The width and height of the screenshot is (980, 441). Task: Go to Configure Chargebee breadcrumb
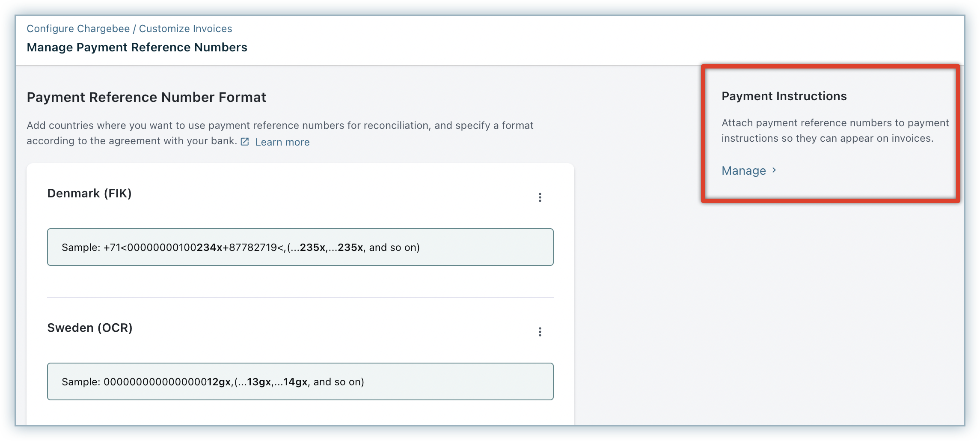[78, 29]
